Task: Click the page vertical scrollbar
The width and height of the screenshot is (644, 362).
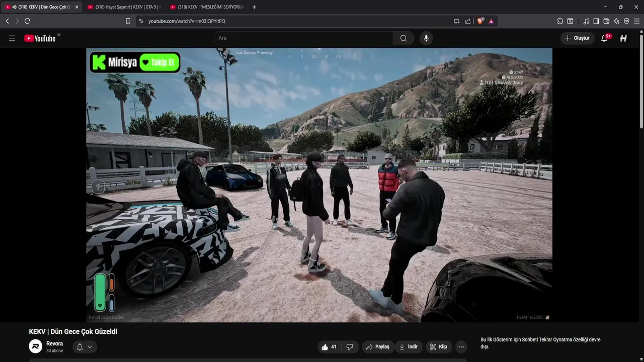Action: point(641,80)
